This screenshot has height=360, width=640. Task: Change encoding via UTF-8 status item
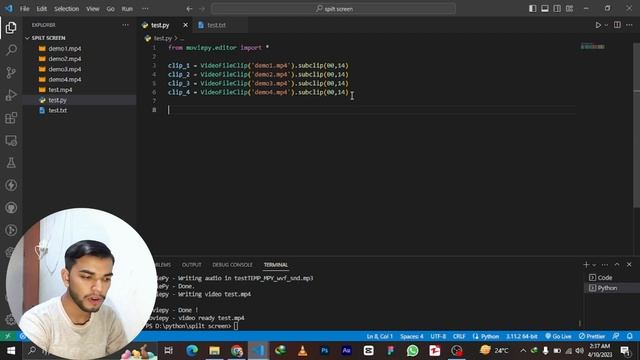[x=438, y=336]
